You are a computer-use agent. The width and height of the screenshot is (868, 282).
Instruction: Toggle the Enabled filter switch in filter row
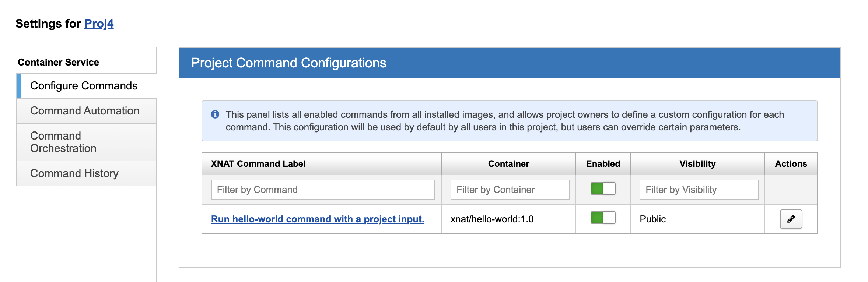[603, 189]
